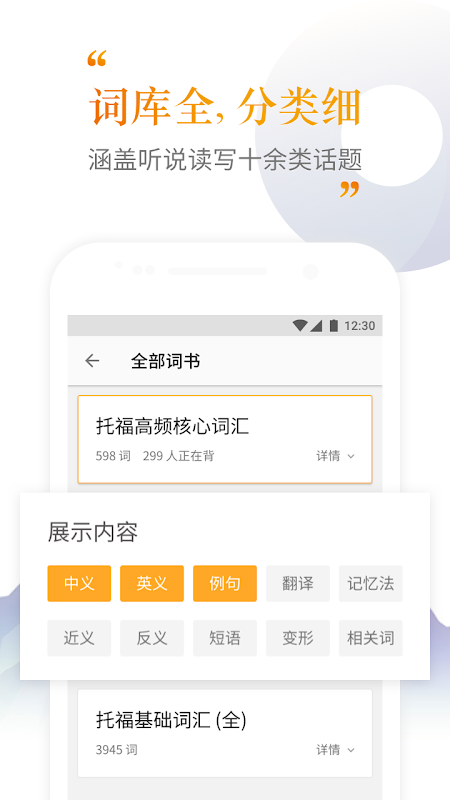The image size is (450, 800).
Task: Turn on the 反义 option
Action: (152, 638)
